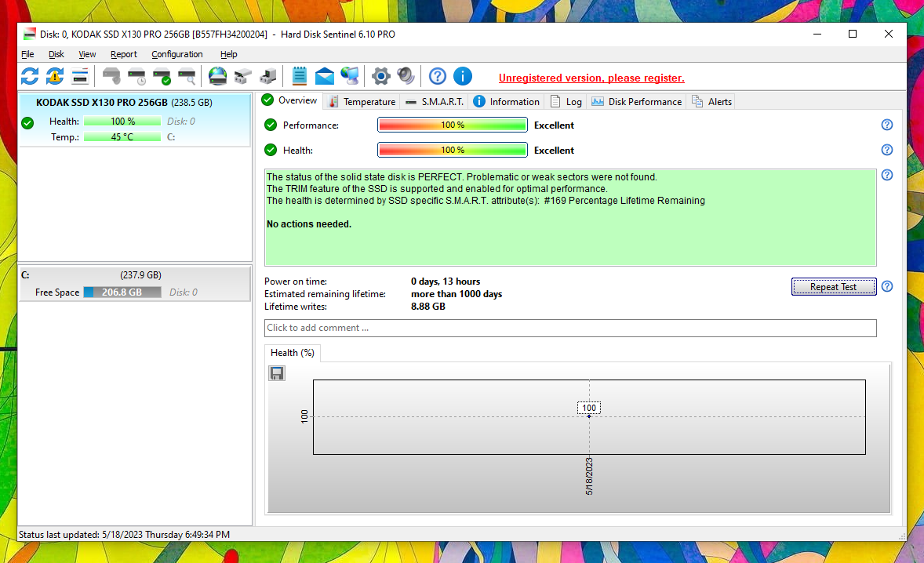Click the gray disk with shield icon
924x563 pixels.
tap(111, 76)
